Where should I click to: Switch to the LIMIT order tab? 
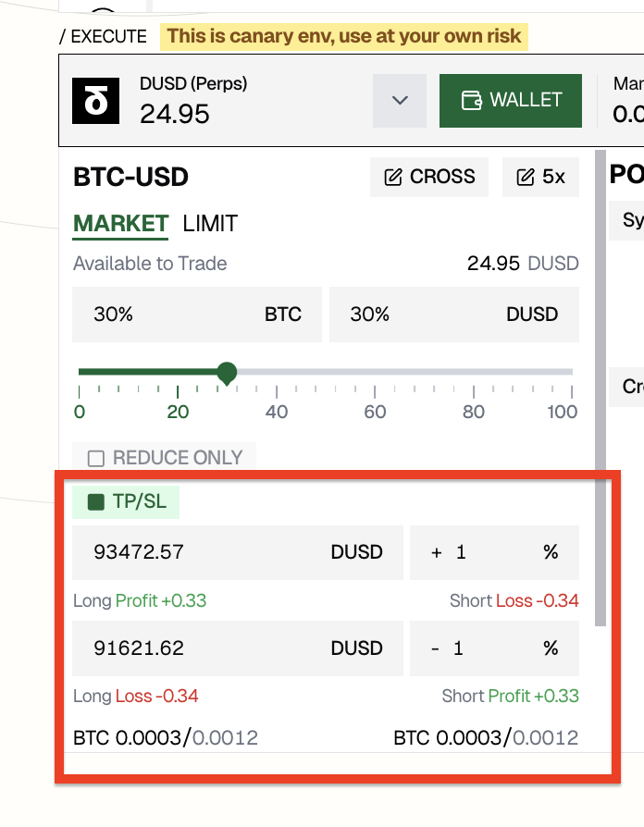coord(210,223)
